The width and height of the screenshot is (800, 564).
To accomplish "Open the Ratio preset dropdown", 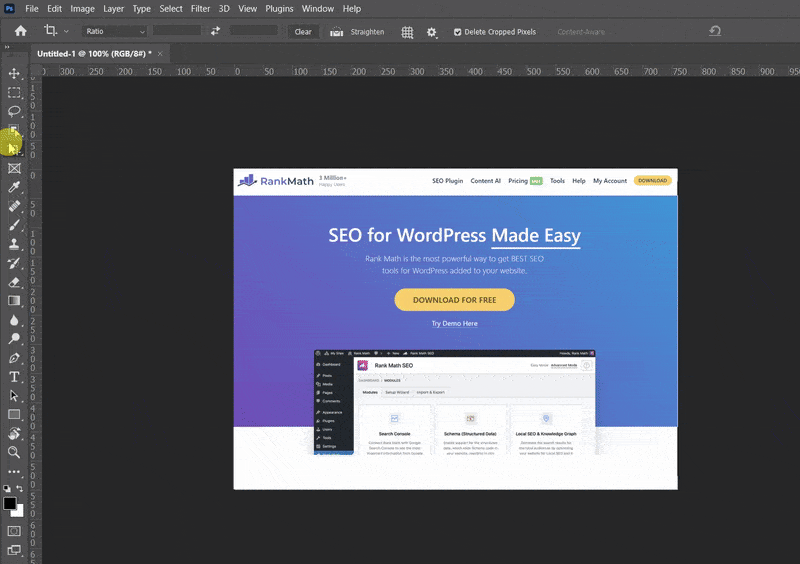I will (x=114, y=31).
